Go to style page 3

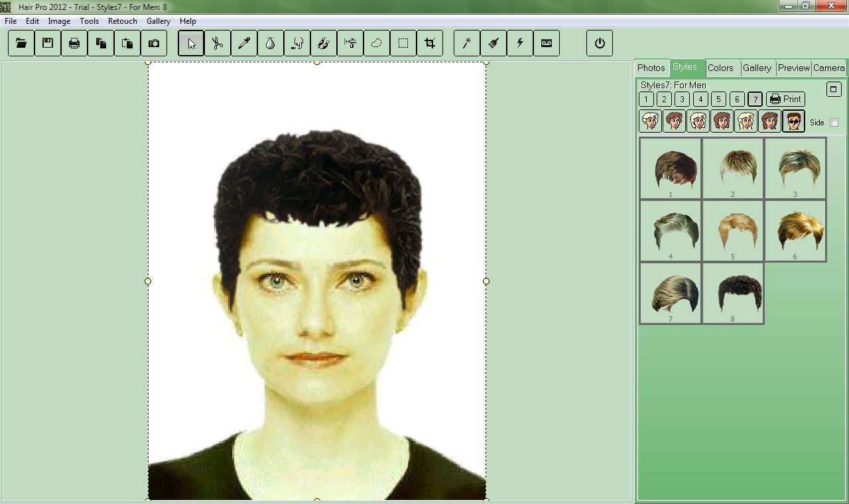pos(682,99)
